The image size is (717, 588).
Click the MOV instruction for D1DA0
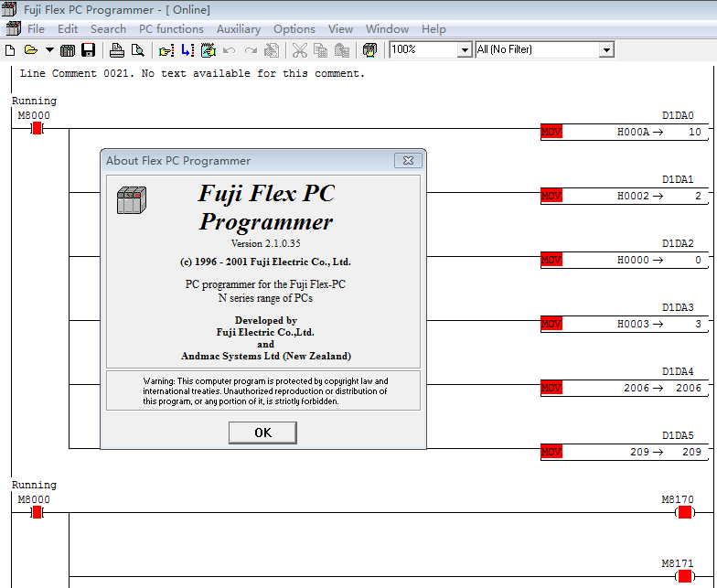tap(551, 133)
